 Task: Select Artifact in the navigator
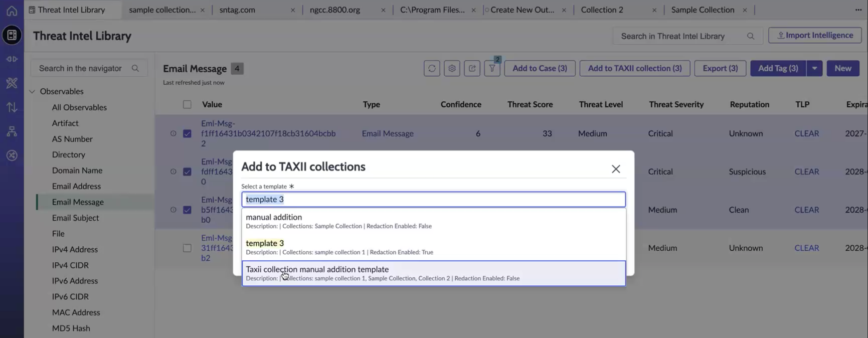coord(65,123)
